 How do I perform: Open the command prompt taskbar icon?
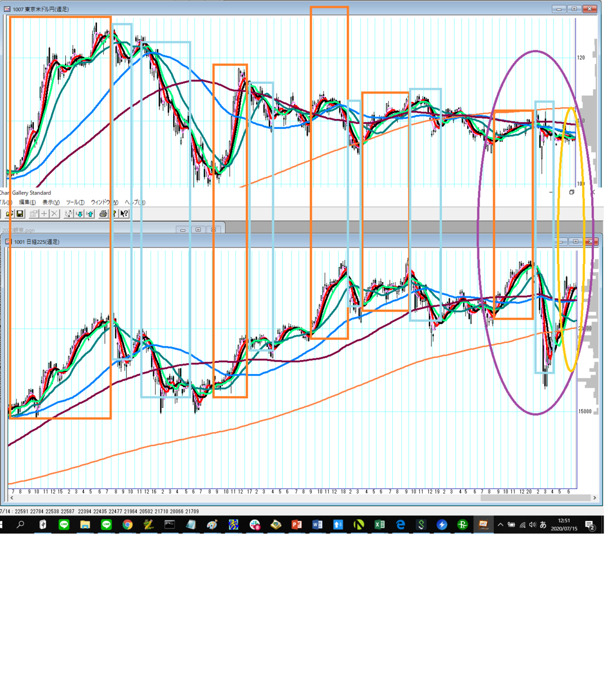[x=170, y=525]
